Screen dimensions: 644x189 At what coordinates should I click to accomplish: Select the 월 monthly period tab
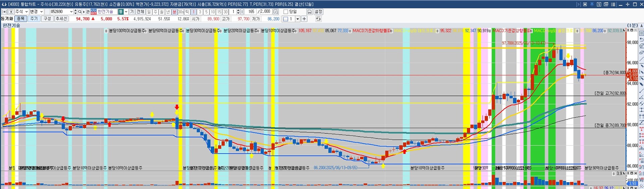pos(162,12)
